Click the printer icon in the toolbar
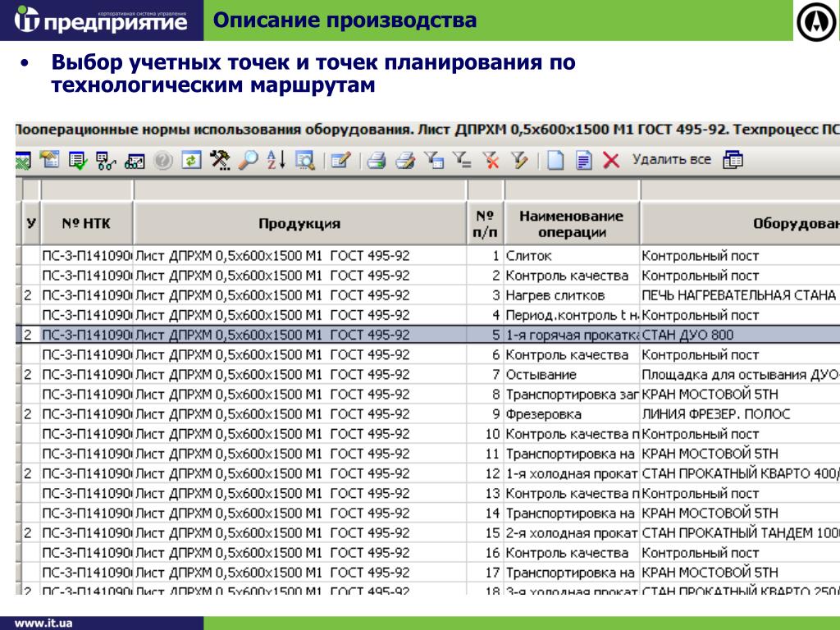This screenshot has height=630, width=840. (377, 161)
